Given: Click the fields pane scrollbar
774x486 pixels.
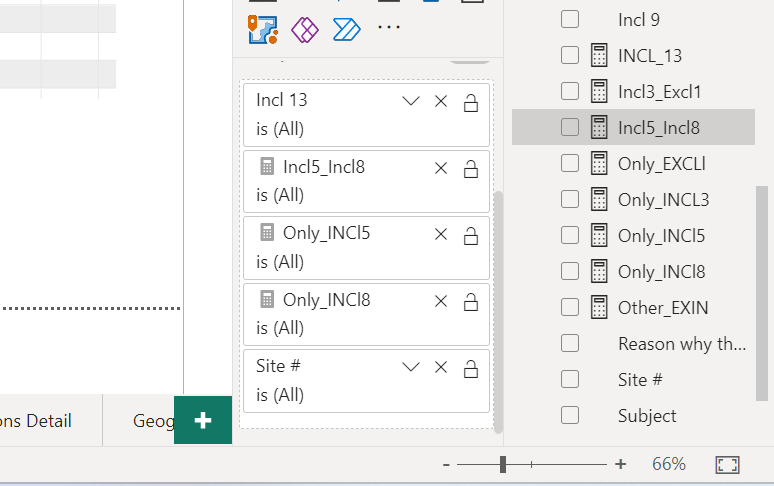Looking at the screenshot, I should click(762, 294).
